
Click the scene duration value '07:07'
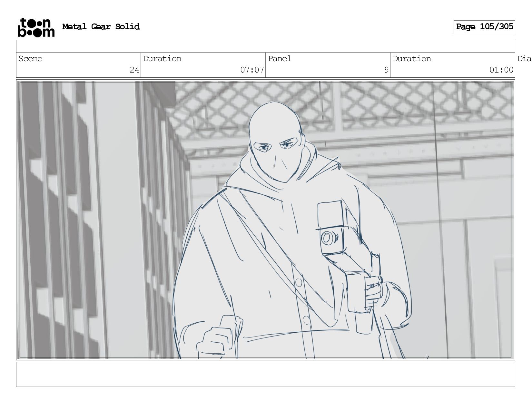point(252,70)
